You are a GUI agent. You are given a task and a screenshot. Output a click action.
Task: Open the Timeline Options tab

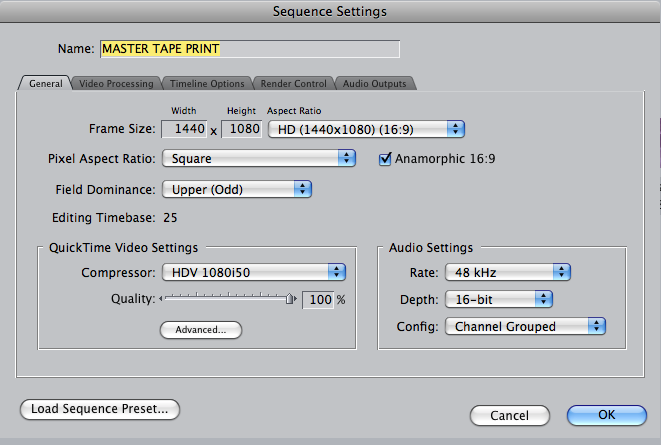click(206, 83)
